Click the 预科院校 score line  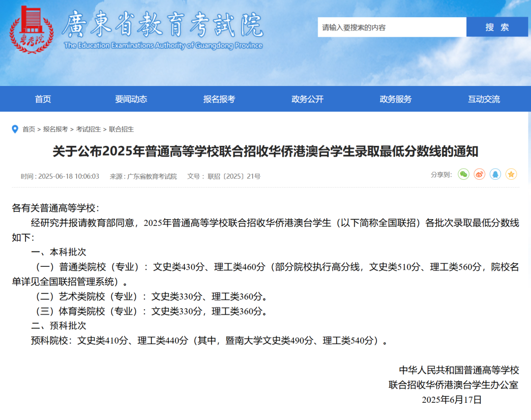[x=209, y=340]
